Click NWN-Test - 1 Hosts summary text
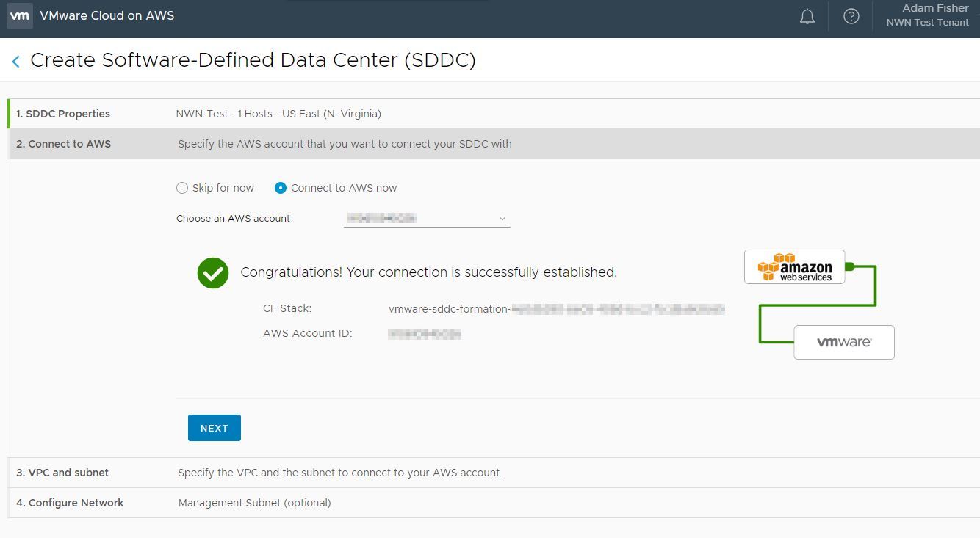The height and width of the screenshot is (538, 980). click(x=278, y=114)
